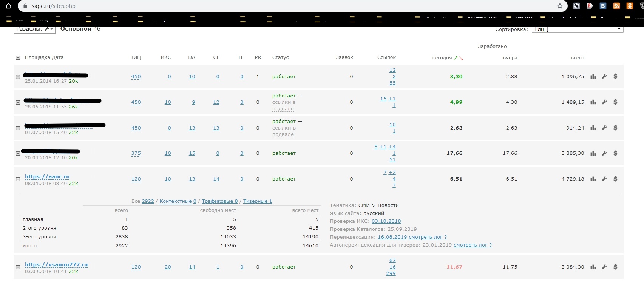Screen dimensions: 644x281
Task: Click the ИКС value 20 for vsaunu777.ru
Action: pos(168,267)
